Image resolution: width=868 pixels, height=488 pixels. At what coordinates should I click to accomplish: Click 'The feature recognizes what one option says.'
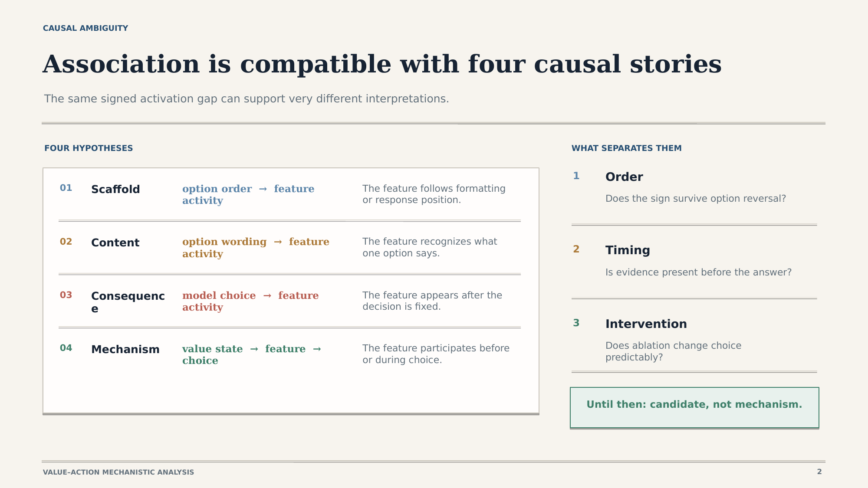point(430,247)
